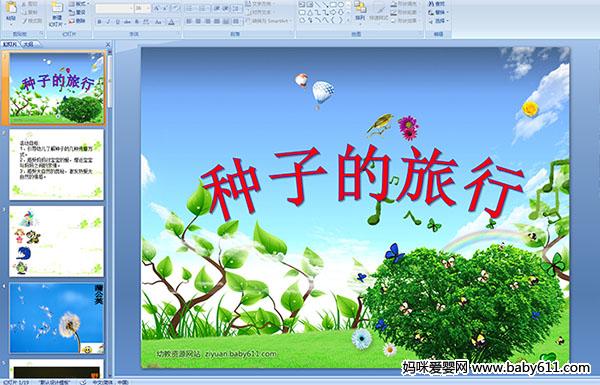Click the font color icon (A)
600x385 pixels.
171,22
